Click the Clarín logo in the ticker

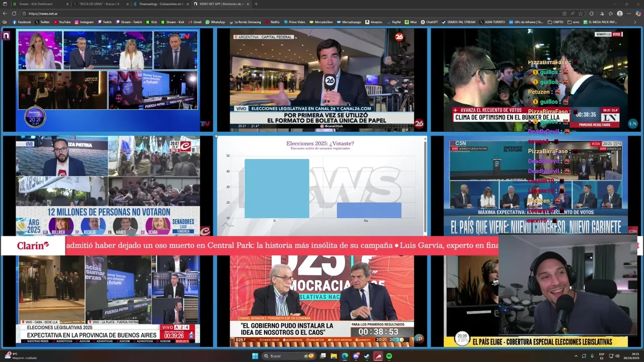[33, 245]
